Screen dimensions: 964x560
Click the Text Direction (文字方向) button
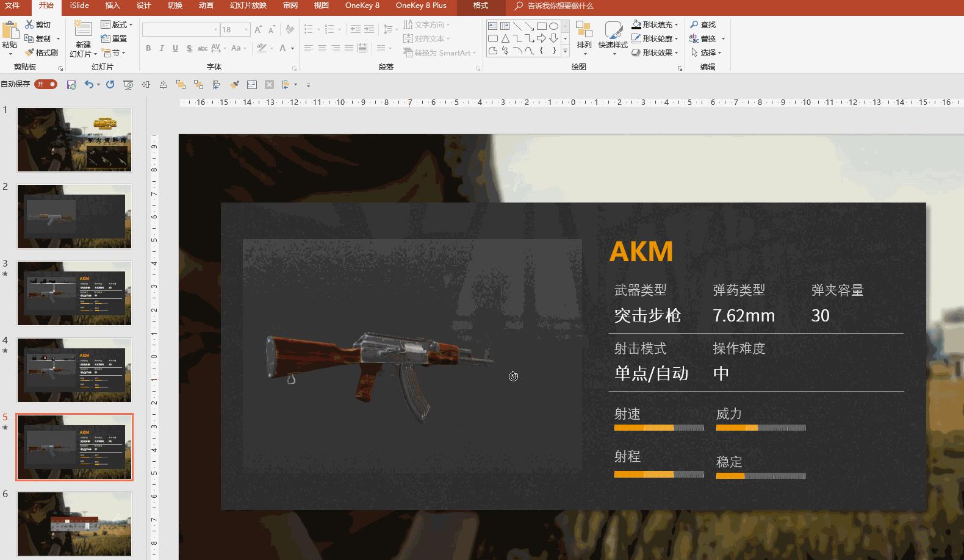(425, 25)
